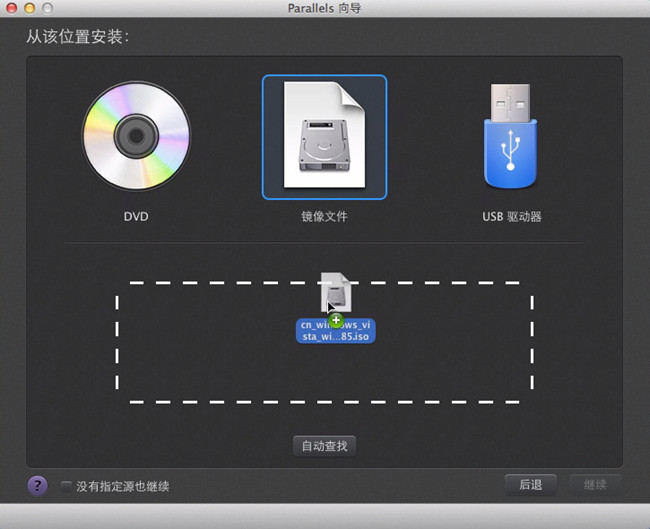The width and height of the screenshot is (650, 529).
Task: Click the green plus copy badge
Action: coord(336,318)
